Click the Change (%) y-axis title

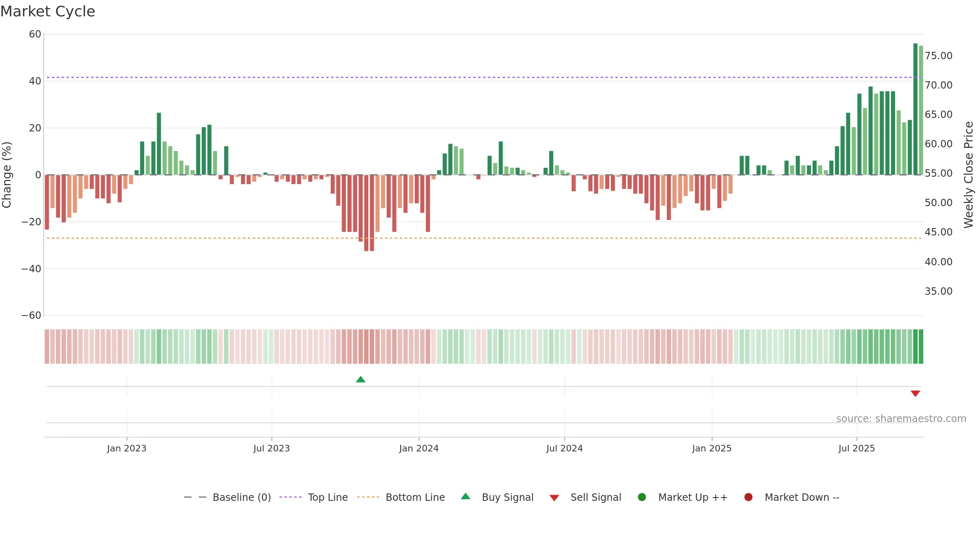(7, 175)
